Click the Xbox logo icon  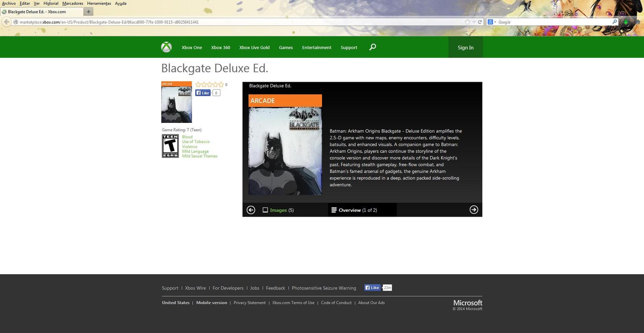click(x=166, y=47)
